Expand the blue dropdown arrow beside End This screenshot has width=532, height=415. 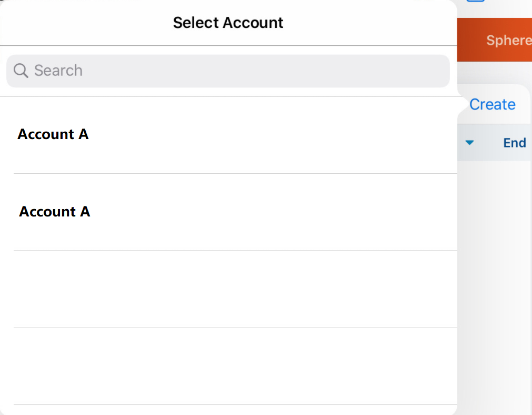click(x=470, y=143)
